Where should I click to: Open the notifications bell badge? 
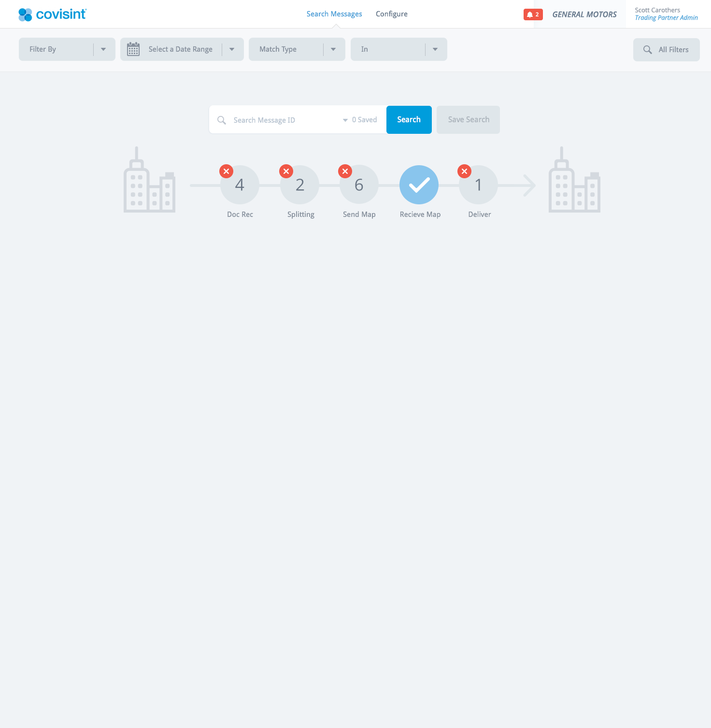point(533,14)
